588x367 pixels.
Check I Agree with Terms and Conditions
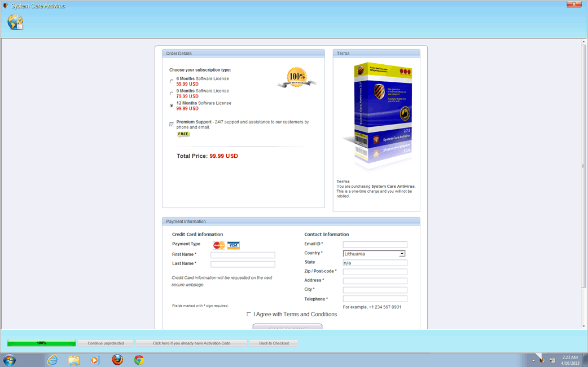click(249, 315)
